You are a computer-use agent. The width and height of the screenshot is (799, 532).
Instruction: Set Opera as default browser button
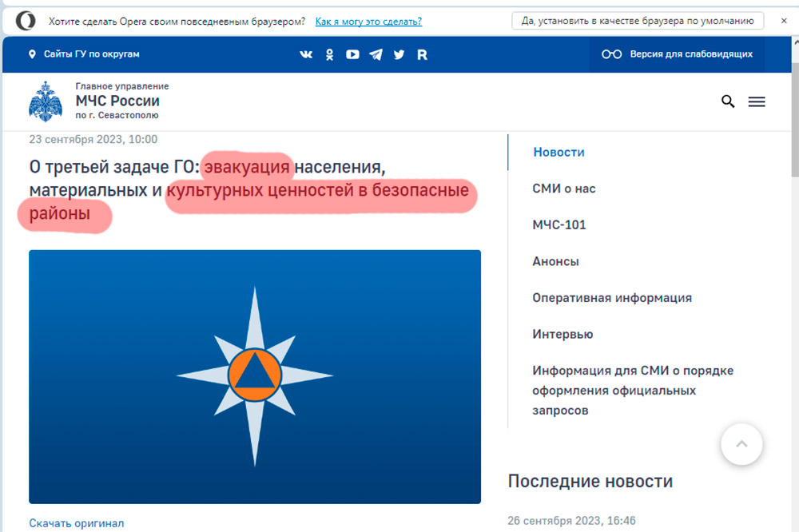[637, 21]
